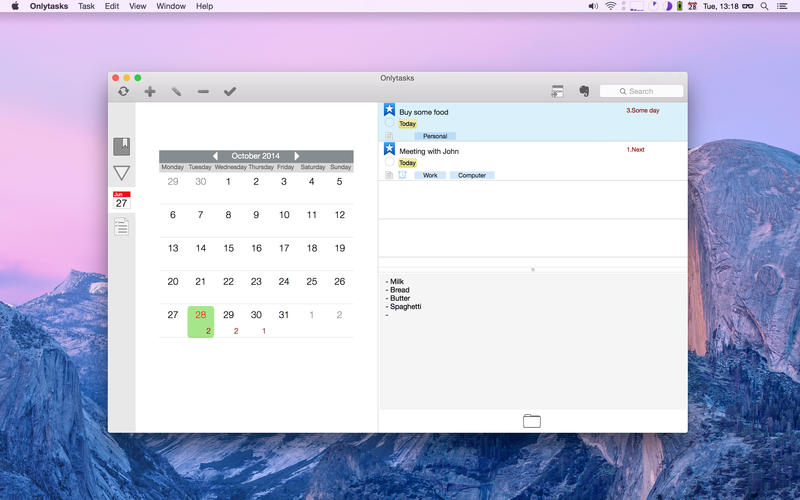Click the quick entry window toolbar icon
Screen dimensions: 800x500
coord(558,91)
